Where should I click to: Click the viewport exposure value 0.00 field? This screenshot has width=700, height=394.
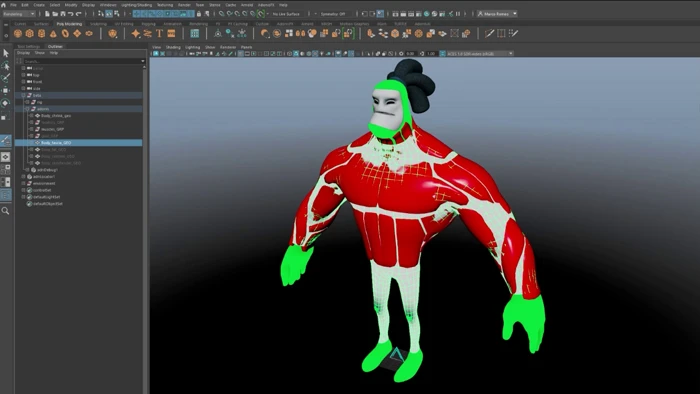point(411,54)
